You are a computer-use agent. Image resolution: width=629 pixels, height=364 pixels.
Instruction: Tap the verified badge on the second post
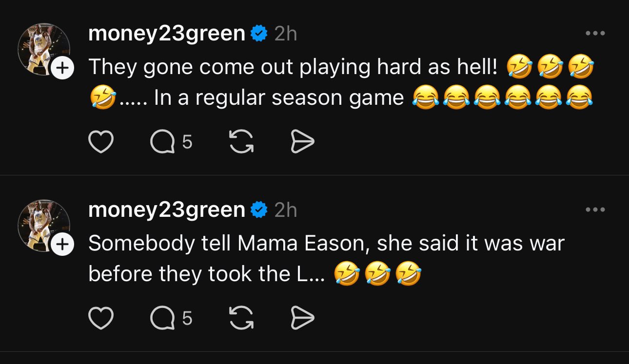pos(259,210)
